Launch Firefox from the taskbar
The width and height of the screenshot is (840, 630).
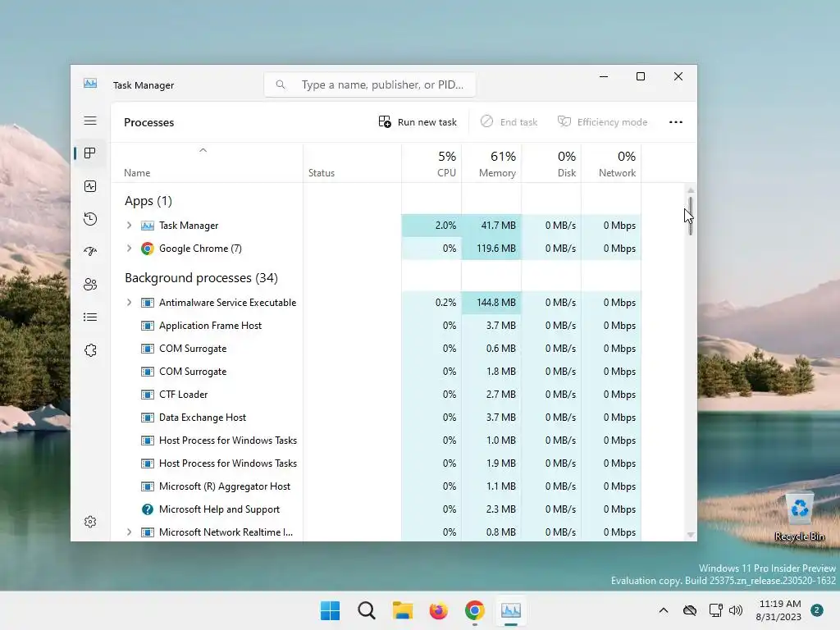(438, 610)
